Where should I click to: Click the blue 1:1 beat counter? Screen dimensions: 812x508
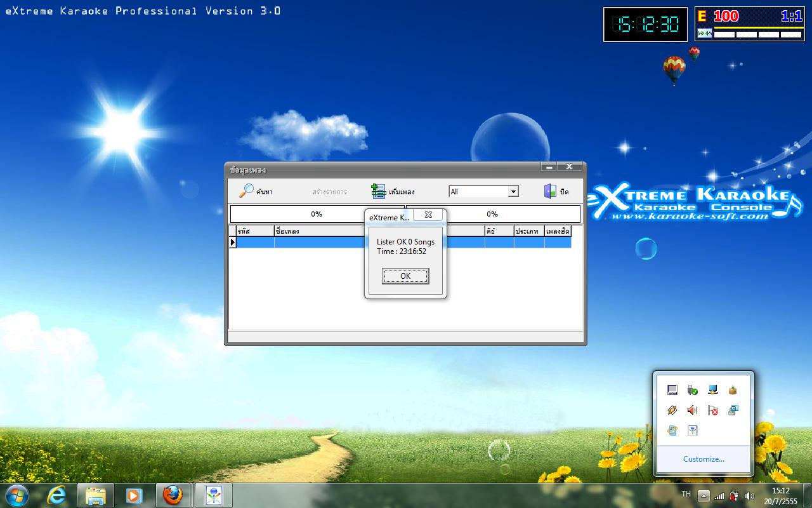click(792, 17)
